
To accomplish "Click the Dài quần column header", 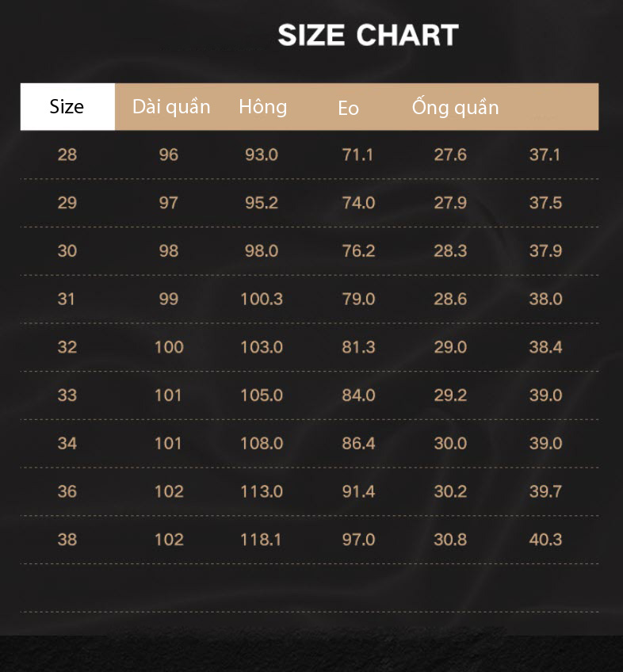I will [x=171, y=107].
